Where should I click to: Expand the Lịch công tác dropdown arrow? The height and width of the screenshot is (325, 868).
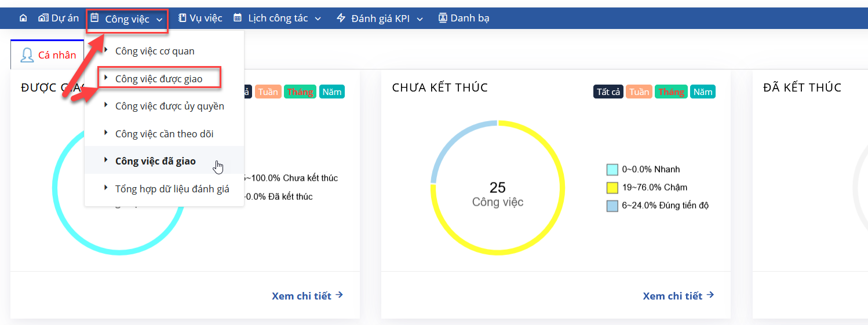pos(318,19)
